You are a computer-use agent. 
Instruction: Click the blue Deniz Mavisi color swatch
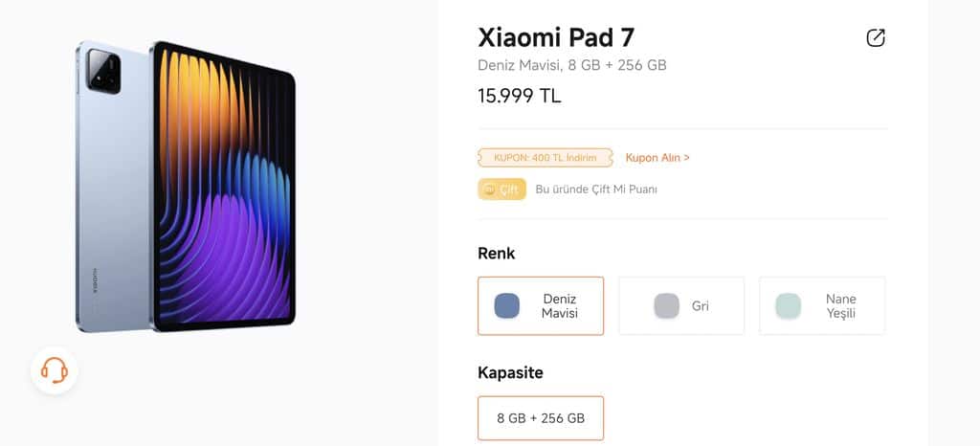click(x=507, y=306)
